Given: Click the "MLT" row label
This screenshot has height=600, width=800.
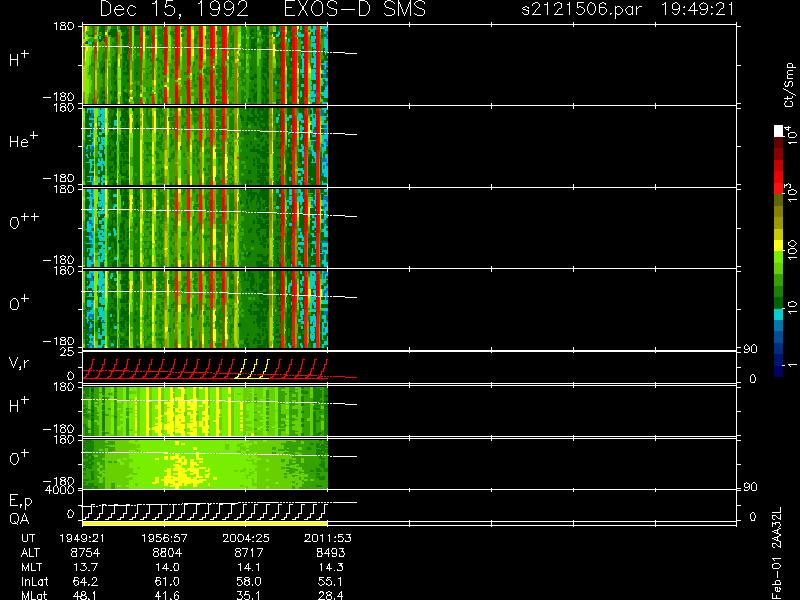Looking at the screenshot, I should 31,567.
